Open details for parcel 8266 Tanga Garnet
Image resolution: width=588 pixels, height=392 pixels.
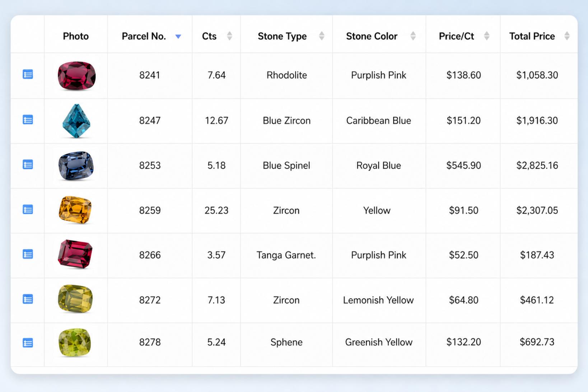tap(28, 255)
